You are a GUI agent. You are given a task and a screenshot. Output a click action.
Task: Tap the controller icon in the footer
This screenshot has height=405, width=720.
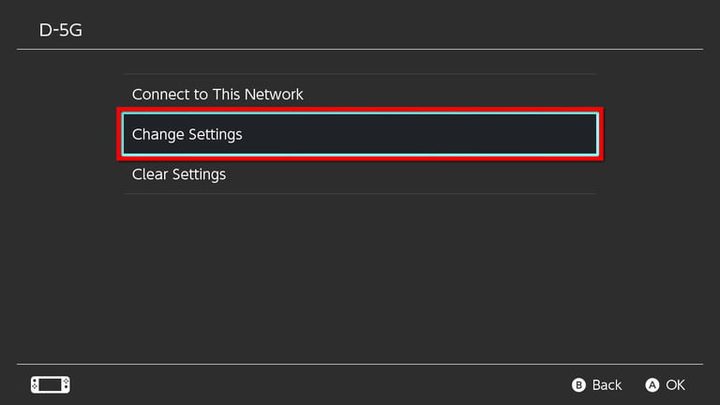coord(50,384)
